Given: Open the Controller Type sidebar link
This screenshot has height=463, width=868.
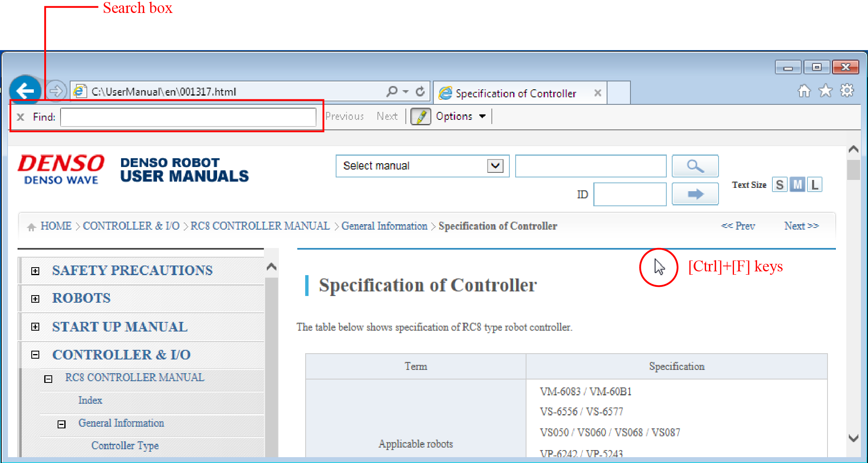Looking at the screenshot, I should pos(125,445).
